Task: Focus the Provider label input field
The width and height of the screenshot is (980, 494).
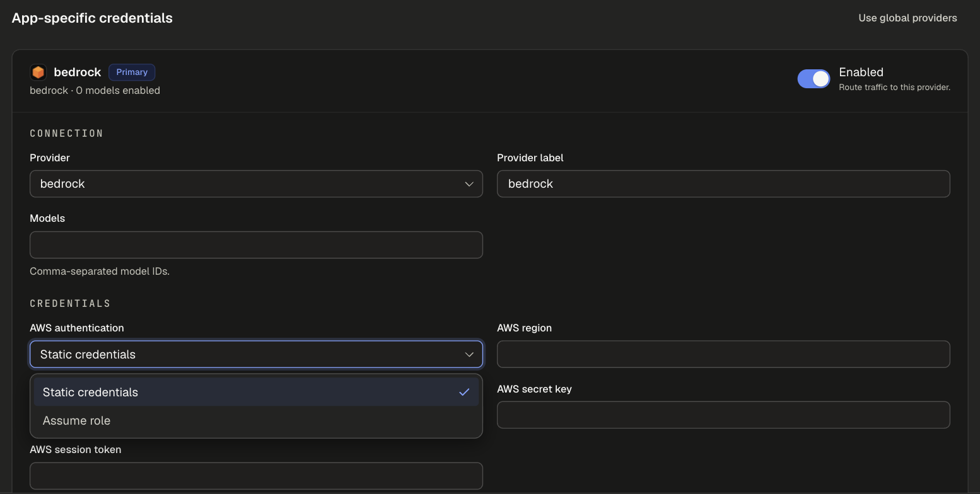Action: [723, 184]
